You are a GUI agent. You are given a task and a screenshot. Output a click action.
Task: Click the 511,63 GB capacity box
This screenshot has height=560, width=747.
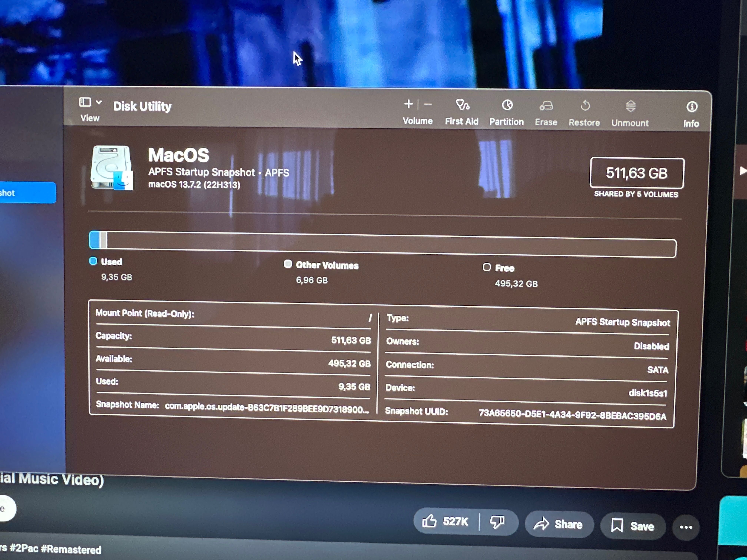[x=637, y=173]
